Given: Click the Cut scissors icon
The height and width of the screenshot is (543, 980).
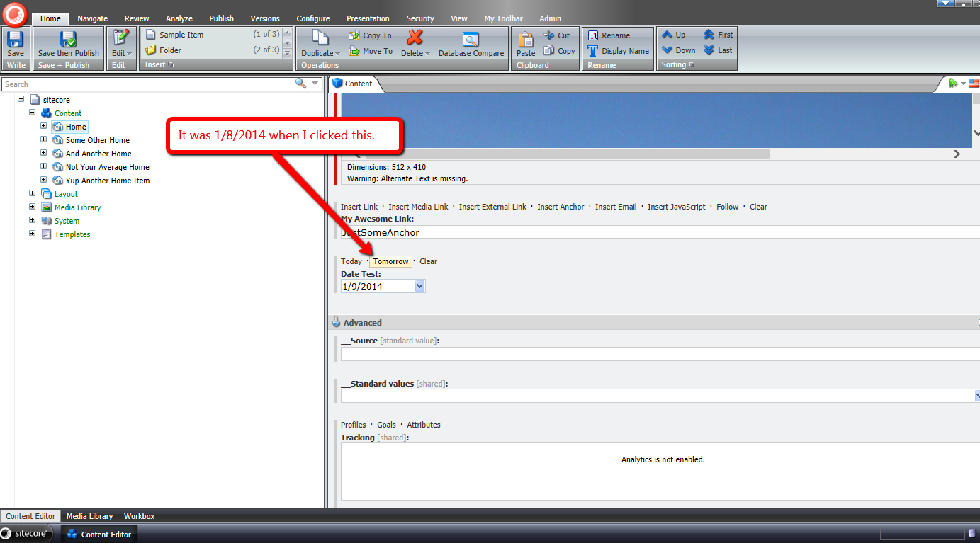Looking at the screenshot, I should tap(550, 35).
